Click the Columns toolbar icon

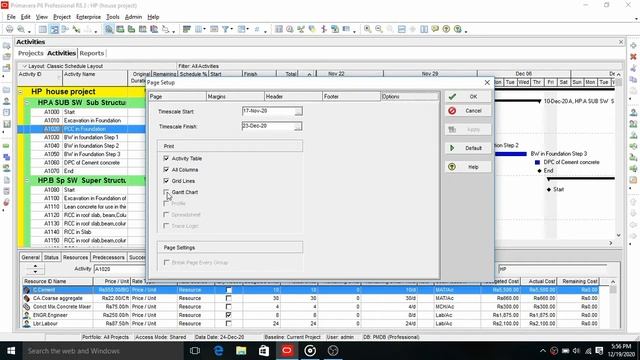pos(199,29)
